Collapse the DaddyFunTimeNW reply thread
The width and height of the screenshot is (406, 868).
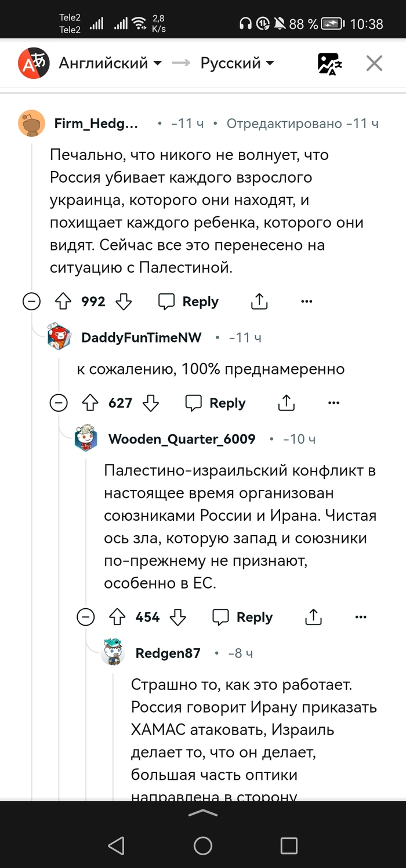tap(59, 403)
